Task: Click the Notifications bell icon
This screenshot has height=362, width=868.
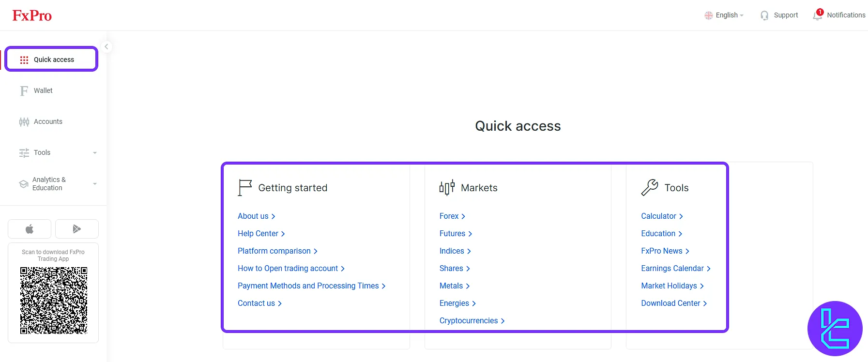Action: coord(817,15)
